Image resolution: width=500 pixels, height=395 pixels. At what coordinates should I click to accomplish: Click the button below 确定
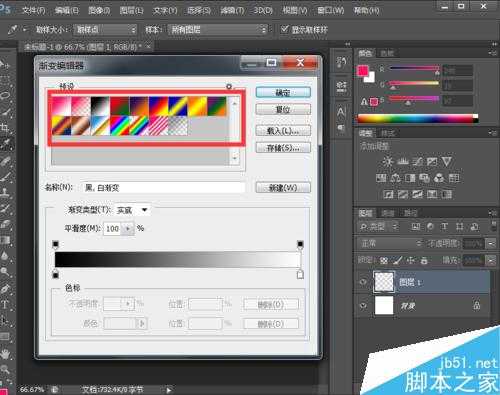tap(283, 109)
